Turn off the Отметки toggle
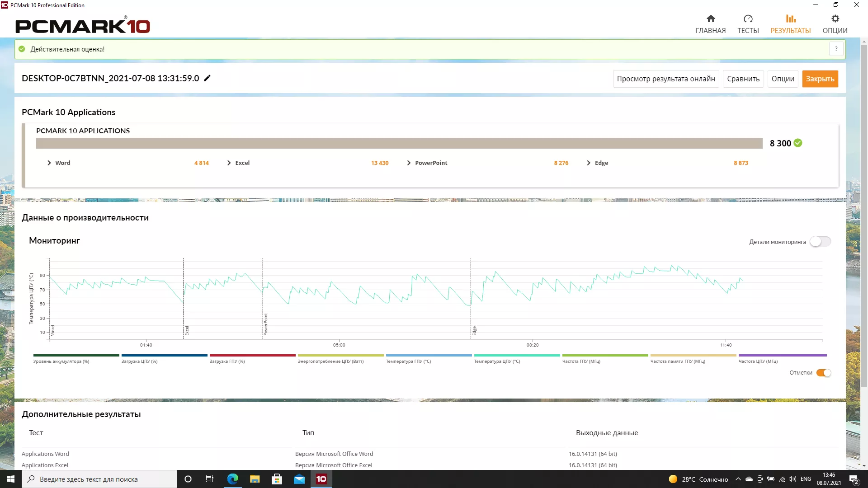The image size is (868, 488). tap(824, 373)
